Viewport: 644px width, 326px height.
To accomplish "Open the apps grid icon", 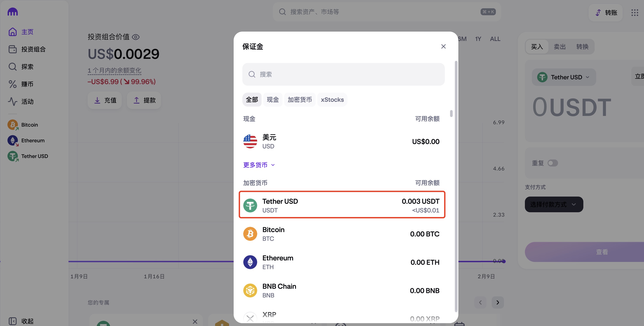I will (634, 12).
